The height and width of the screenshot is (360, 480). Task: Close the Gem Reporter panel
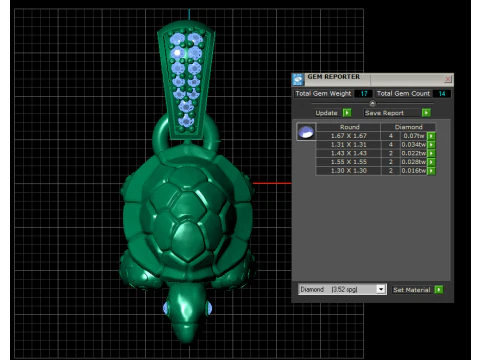pos(448,79)
